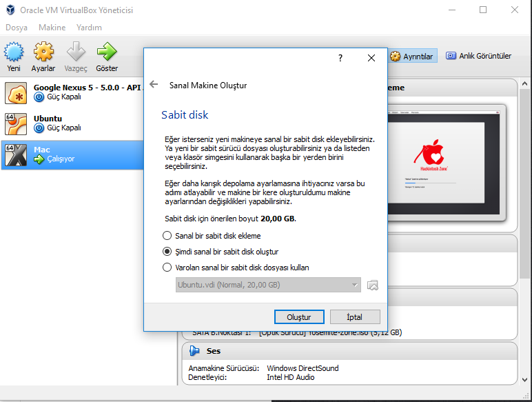The height and width of the screenshot is (402, 532).
Task: Click the Ses speaker icon in details
Action: click(194, 351)
